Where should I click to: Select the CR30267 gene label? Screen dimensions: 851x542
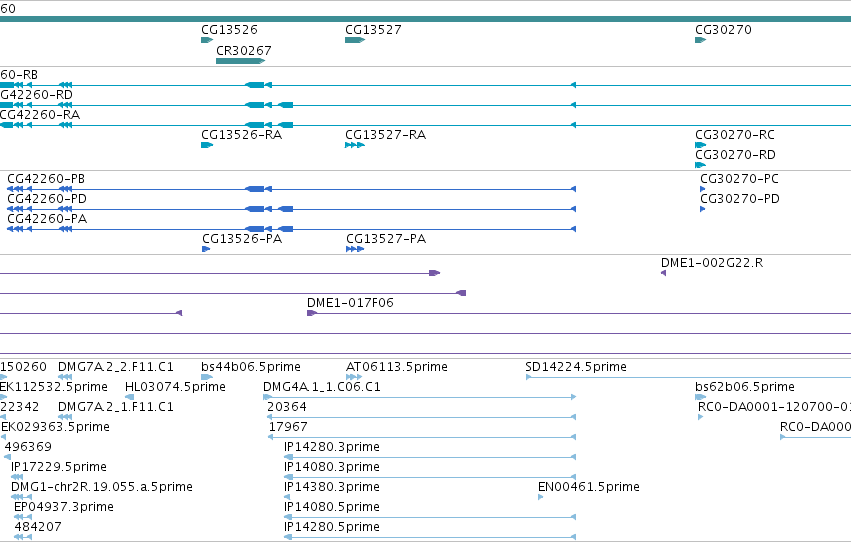coord(244,50)
